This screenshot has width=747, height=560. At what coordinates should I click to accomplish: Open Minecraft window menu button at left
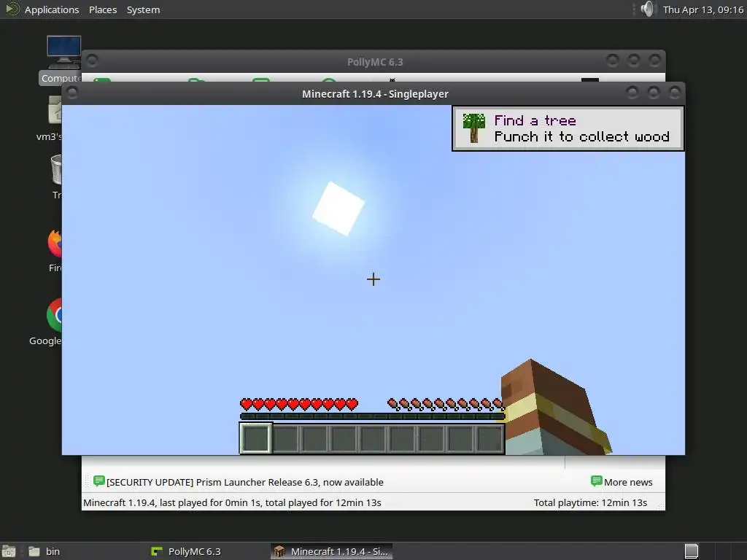tap(72, 93)
